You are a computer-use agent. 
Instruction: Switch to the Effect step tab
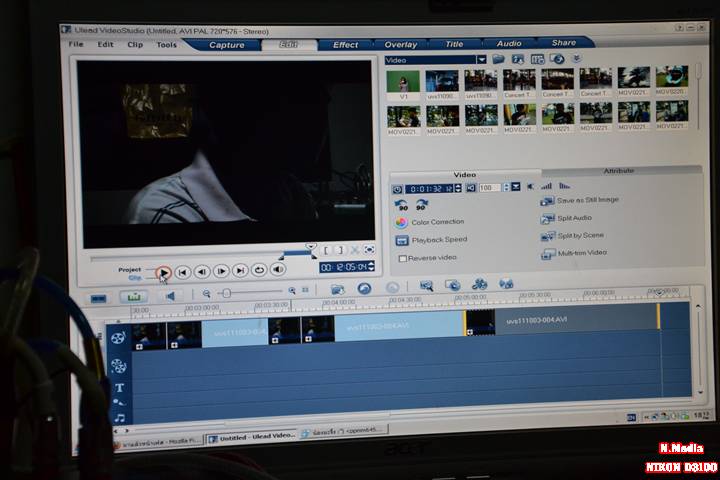tap(345, 45)
